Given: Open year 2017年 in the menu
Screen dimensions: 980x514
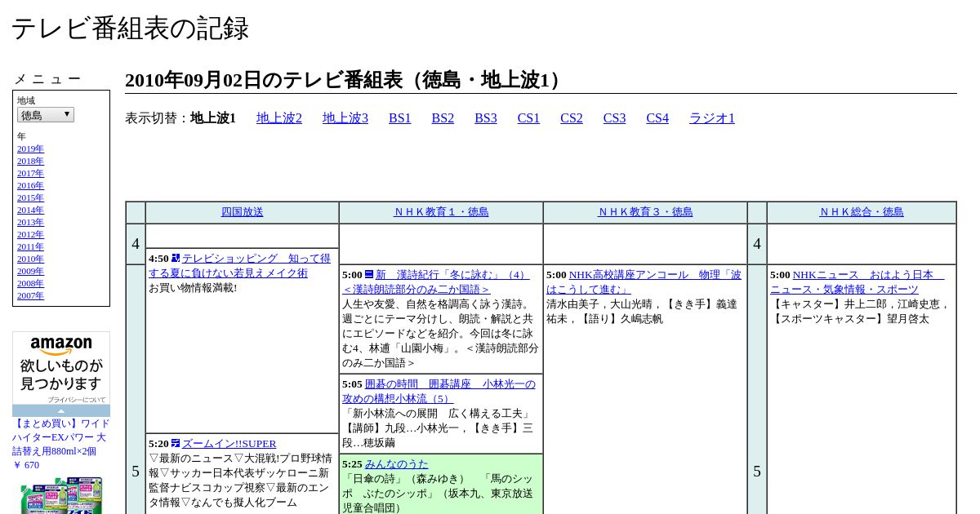Looking at the screenshot, I should click(x=30, y=173).
